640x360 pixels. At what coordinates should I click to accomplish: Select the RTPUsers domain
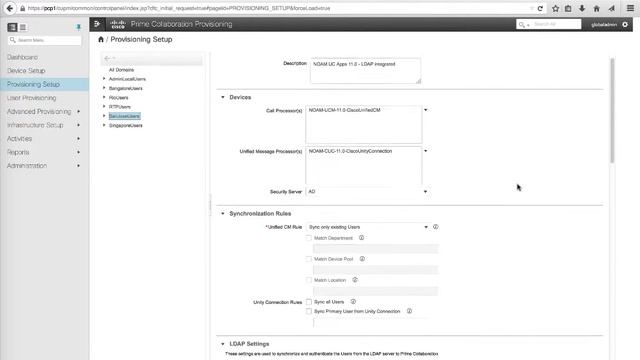coord(120,107)
